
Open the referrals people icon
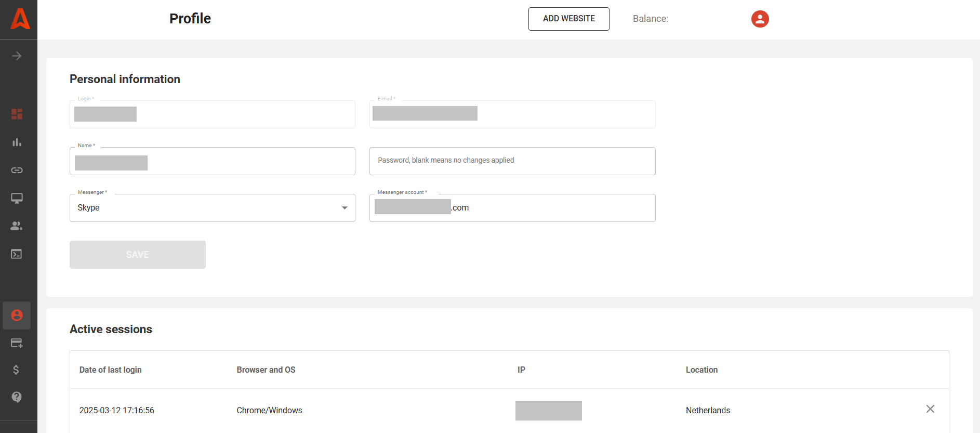pyautogui.click(x=17, y=226)
